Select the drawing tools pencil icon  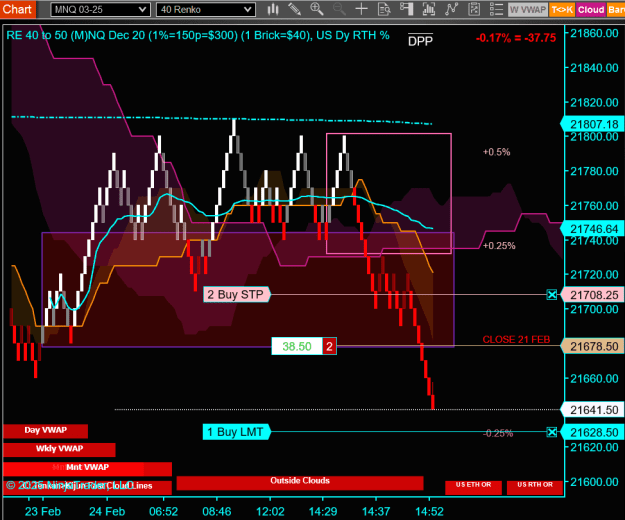tap(295, 9)
